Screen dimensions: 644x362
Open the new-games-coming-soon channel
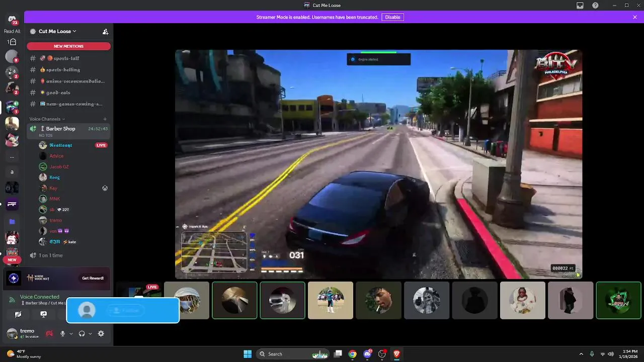(x=69, y=104)
